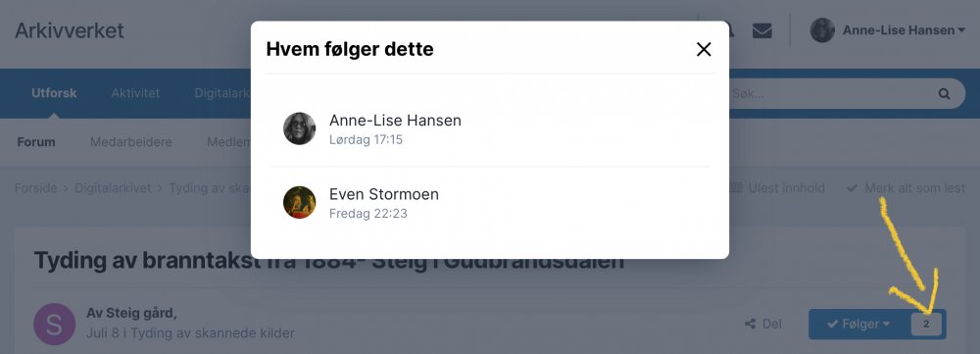Click the header profile avatar
Image resolution: width=980 pixels, height=354 pixels.
pos(822,30)
